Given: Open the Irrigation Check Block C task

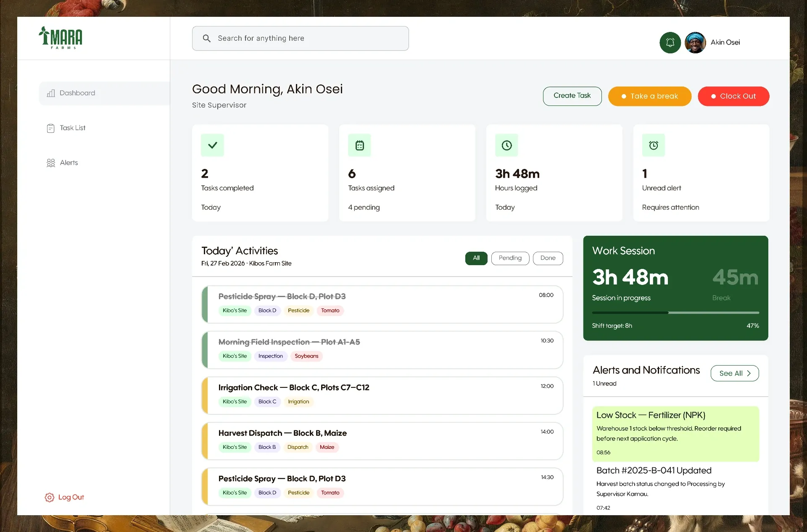Looking at the screenshot, I should [382, 395].
